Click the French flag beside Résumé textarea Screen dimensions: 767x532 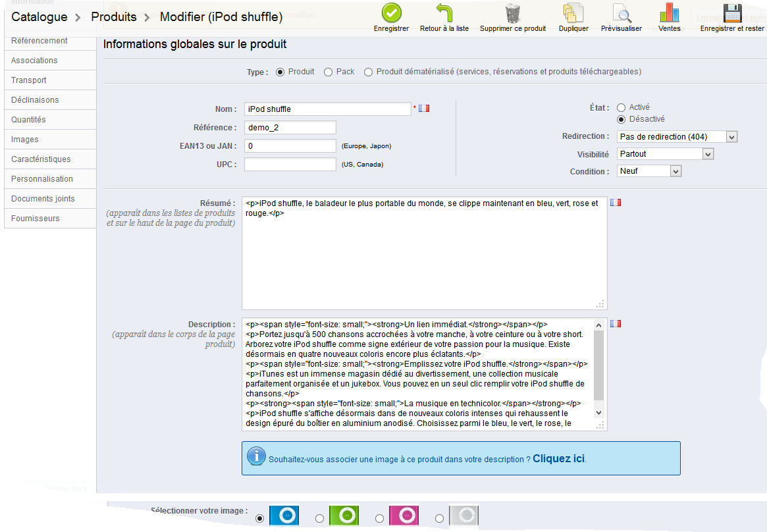click(616, 202)
